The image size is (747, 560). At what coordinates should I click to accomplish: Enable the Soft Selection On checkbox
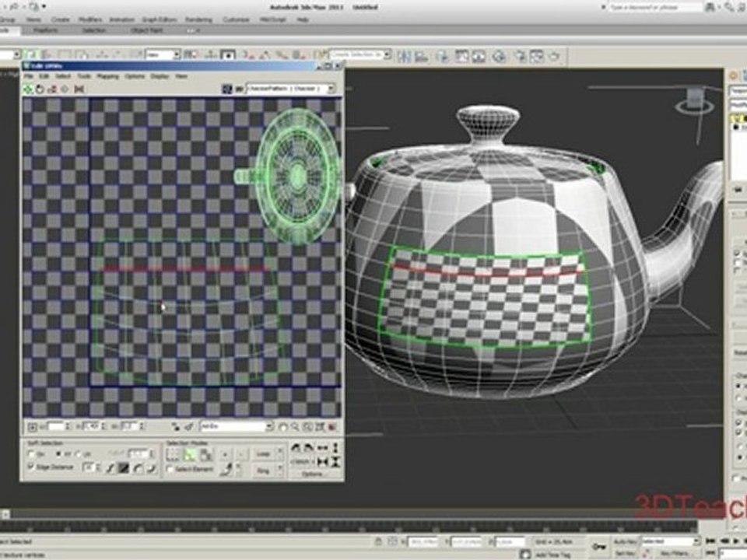[x=31, y=453]
